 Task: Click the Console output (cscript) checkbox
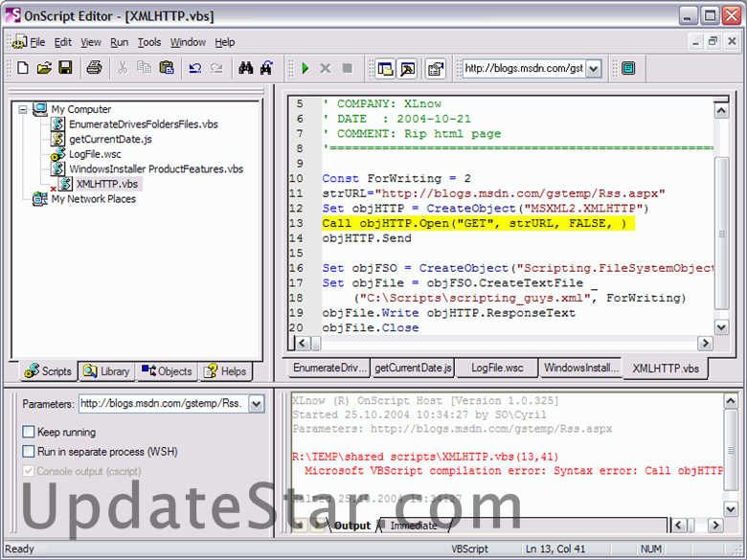pos(29,471)
